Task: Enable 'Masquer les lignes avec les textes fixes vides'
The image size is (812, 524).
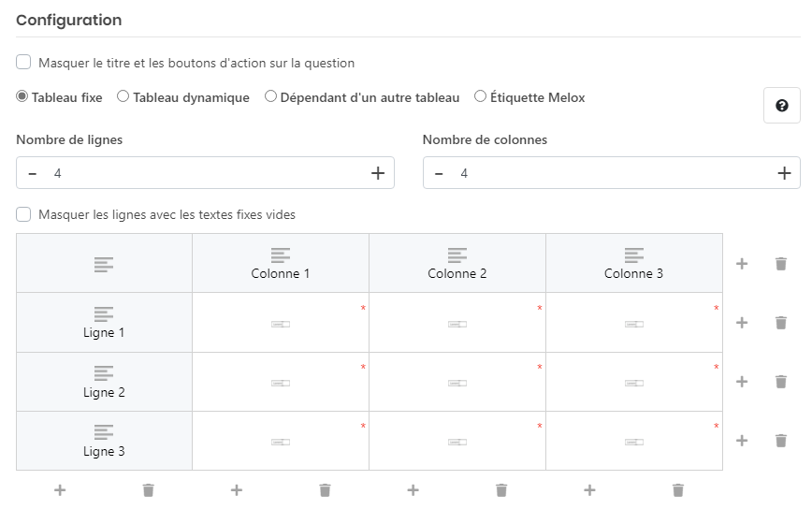Action: 24,214
